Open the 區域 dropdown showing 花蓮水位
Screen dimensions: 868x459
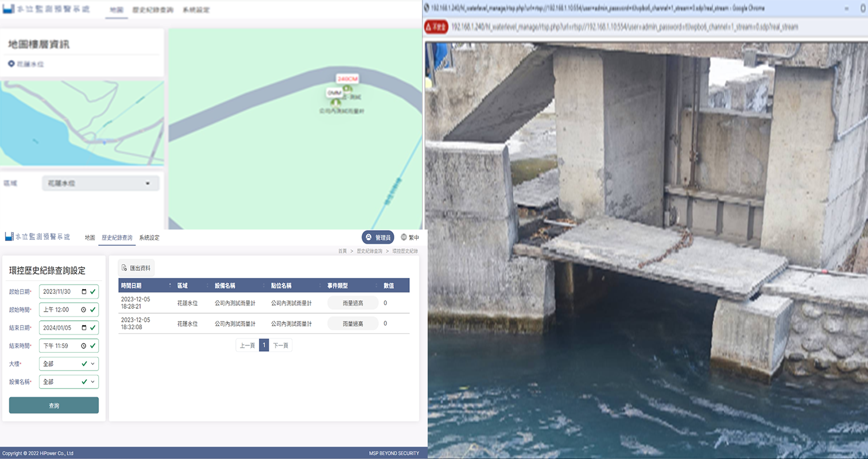click(x=100, y=184)
